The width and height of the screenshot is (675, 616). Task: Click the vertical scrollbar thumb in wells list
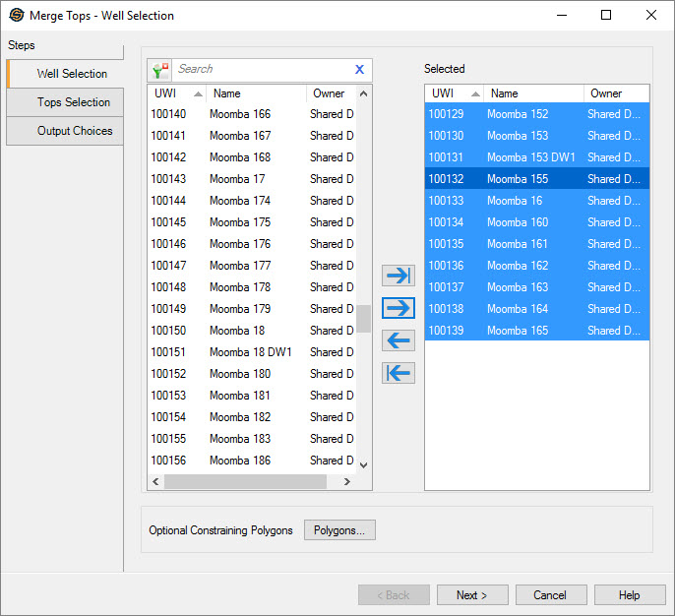point(363,319)
